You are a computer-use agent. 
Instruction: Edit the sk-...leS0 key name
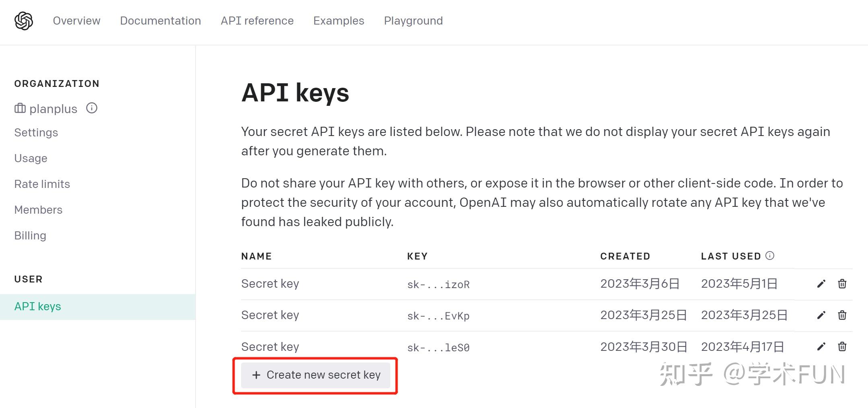coord(821,346)
